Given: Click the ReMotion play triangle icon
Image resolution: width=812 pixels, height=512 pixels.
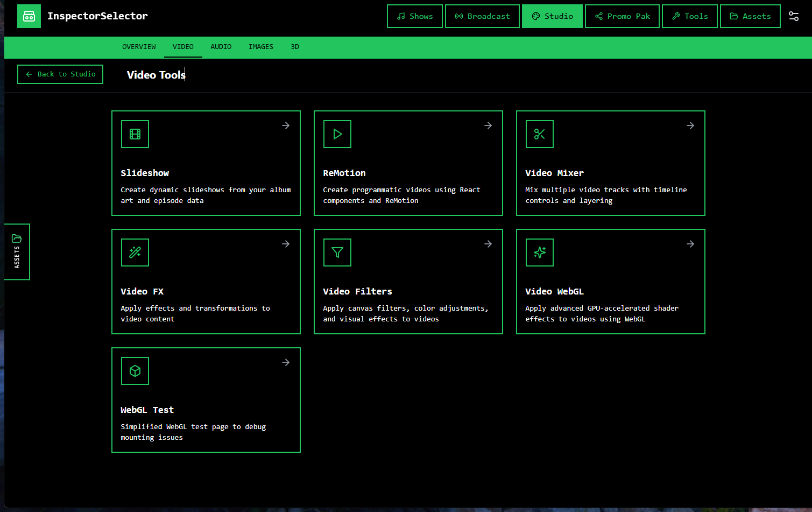Looking at the screenshot, I should (x=337, y=134).
